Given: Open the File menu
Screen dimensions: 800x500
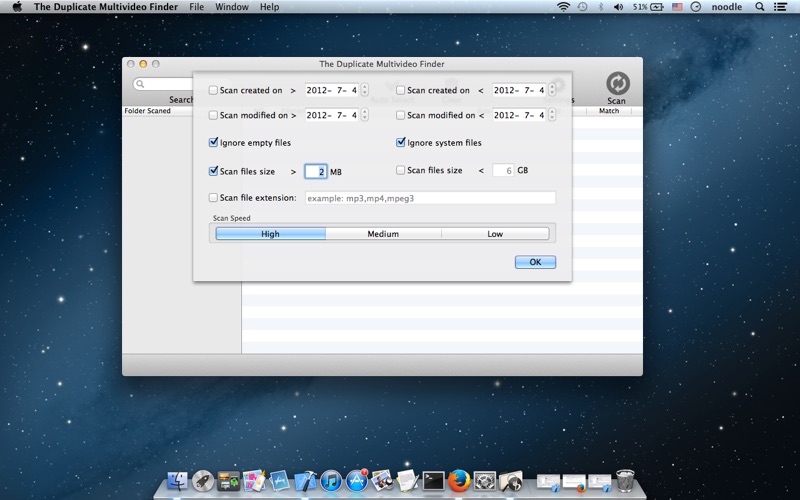Looking at the screenshot, I should [196, 7].
